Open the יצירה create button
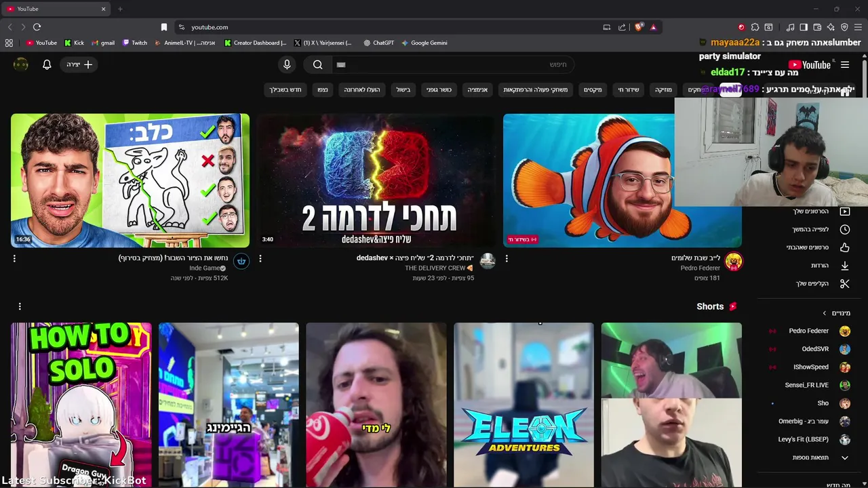Image resolution: width=868 pixels, height=488 pixels. coord(79,64)
